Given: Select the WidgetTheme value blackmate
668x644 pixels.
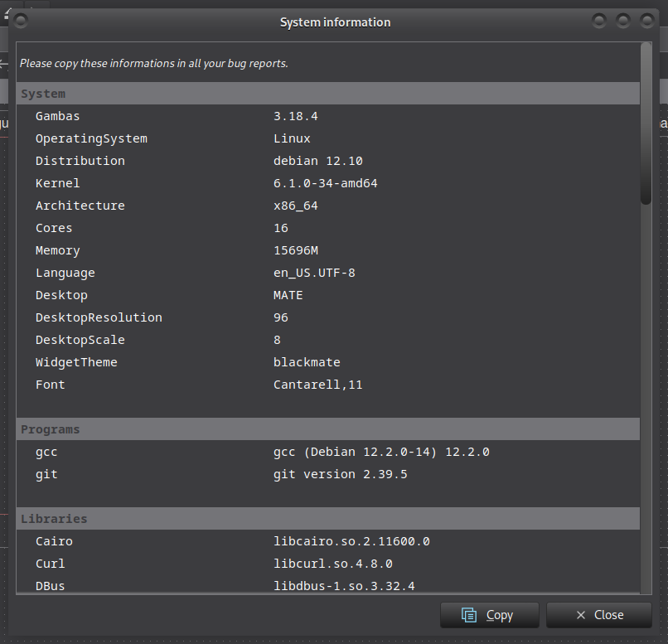Looking at the screenshot, I should tap(307, 362).
